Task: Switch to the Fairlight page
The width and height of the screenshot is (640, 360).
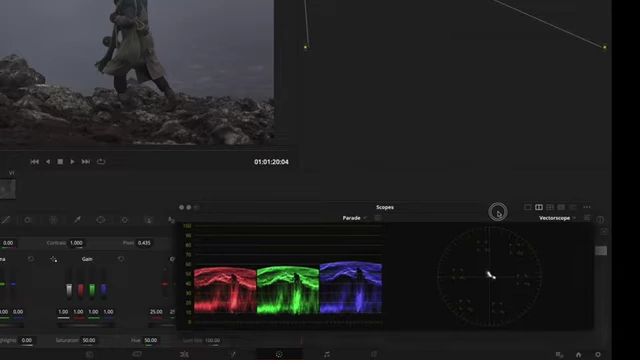Action: coord(327,354)
